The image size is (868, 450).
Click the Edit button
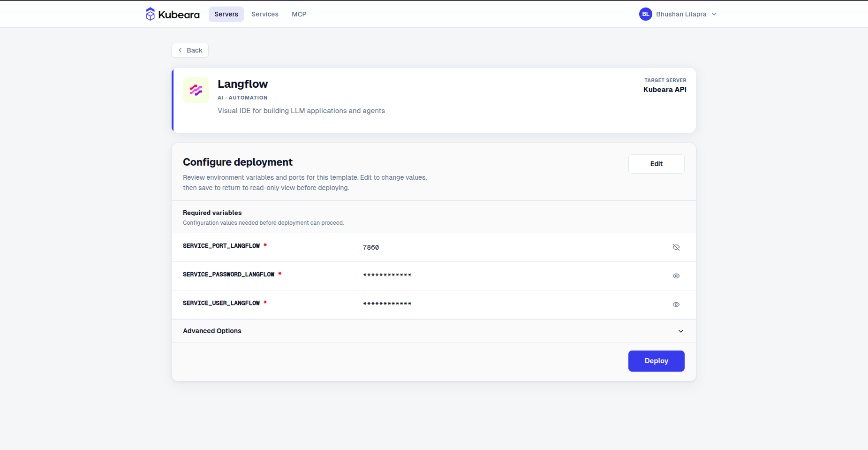tap(657, 164)
